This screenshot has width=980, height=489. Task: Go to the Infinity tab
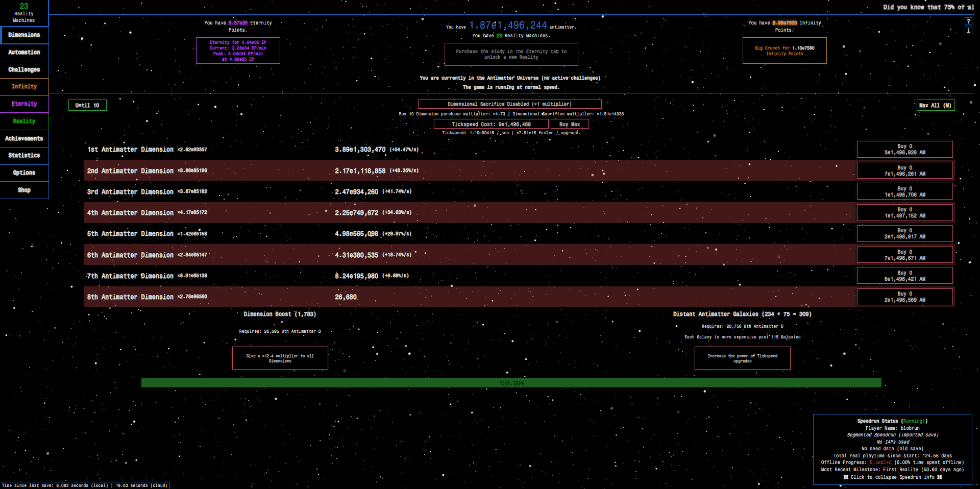tap(24, 86)
